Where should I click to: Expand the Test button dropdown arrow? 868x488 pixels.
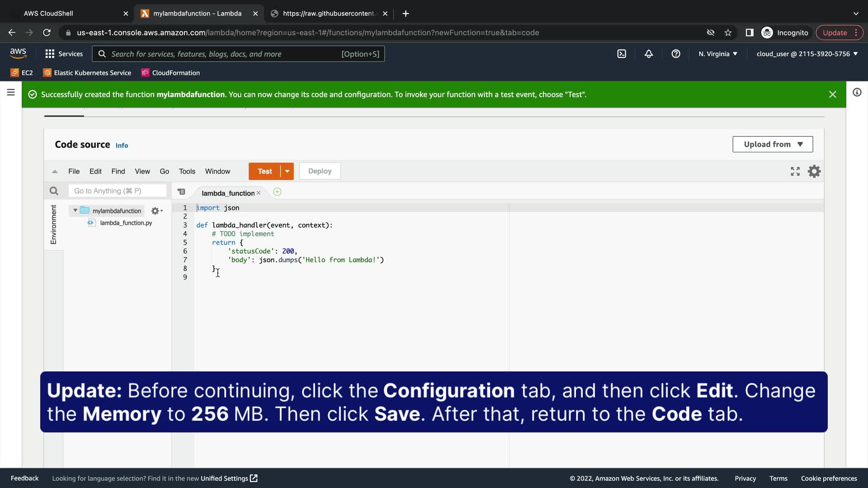(x=287, y=171)
